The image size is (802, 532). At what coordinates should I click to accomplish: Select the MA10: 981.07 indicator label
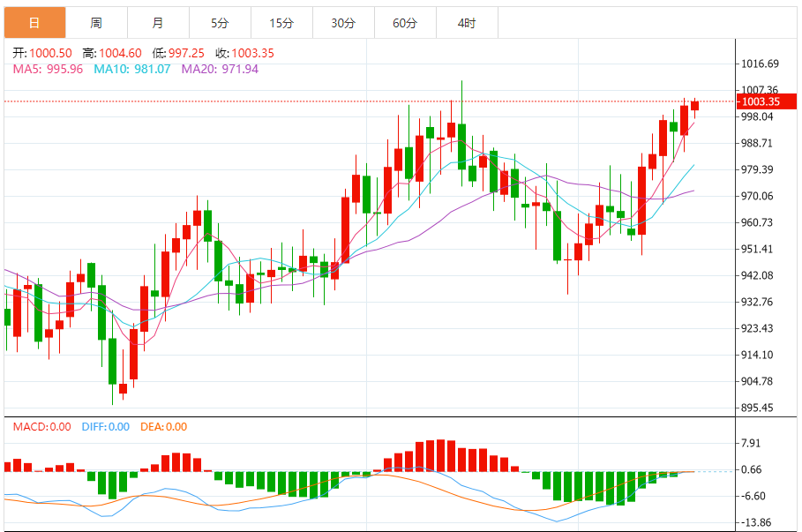coord(132,69)
